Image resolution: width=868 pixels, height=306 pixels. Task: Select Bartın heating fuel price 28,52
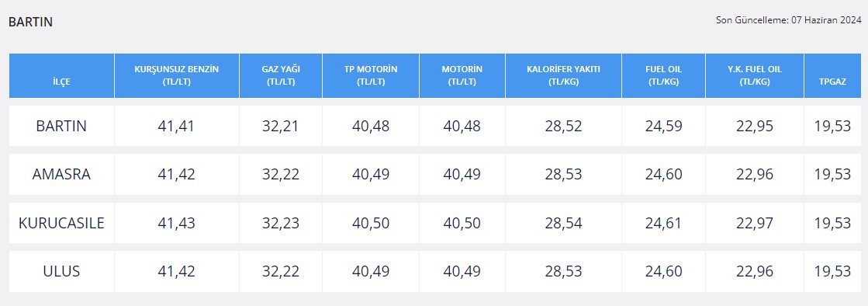tap(563, 126)
